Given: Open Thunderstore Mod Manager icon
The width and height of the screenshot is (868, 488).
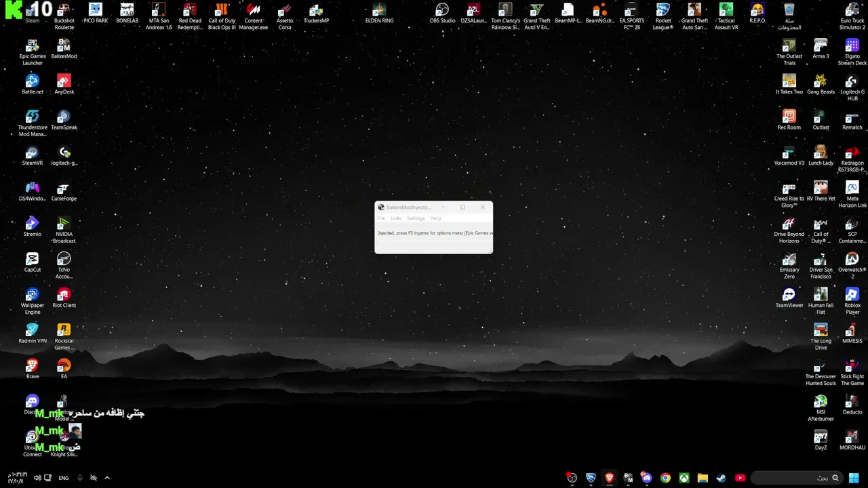Looking at the screenshot, I should pos(33,123).
